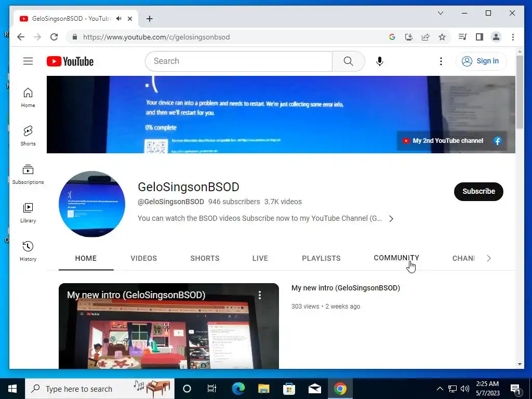The width and height of the screenshot is (532, 399).
Task: Click the Google icon in address bar
Action: pyautogui.click(x=392, y=37)
